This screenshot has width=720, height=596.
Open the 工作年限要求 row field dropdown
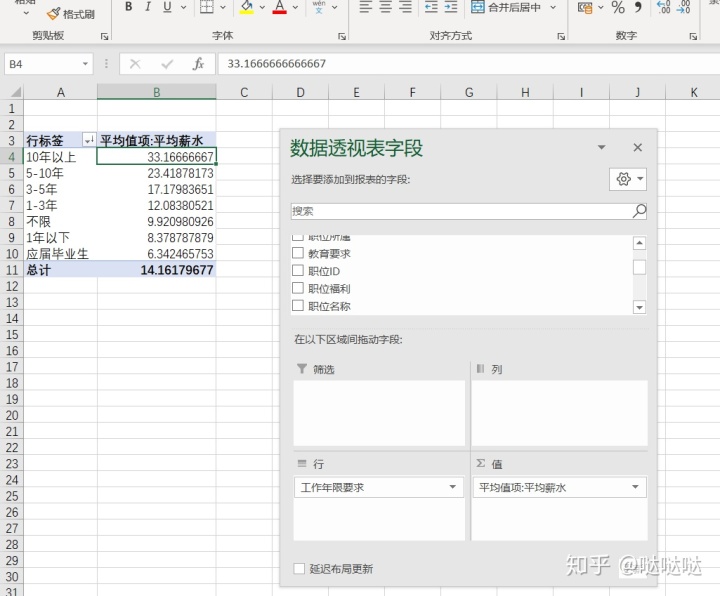point(453,487)
